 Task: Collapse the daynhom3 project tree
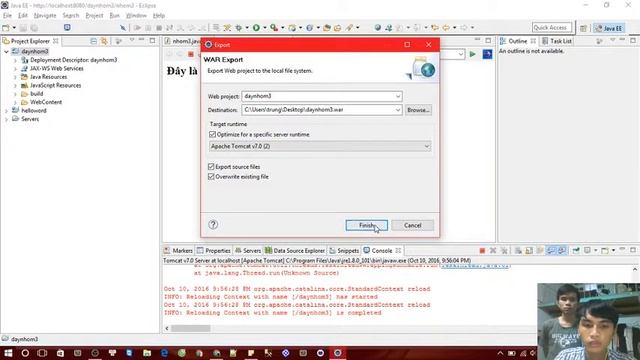(x=7, y=51)
